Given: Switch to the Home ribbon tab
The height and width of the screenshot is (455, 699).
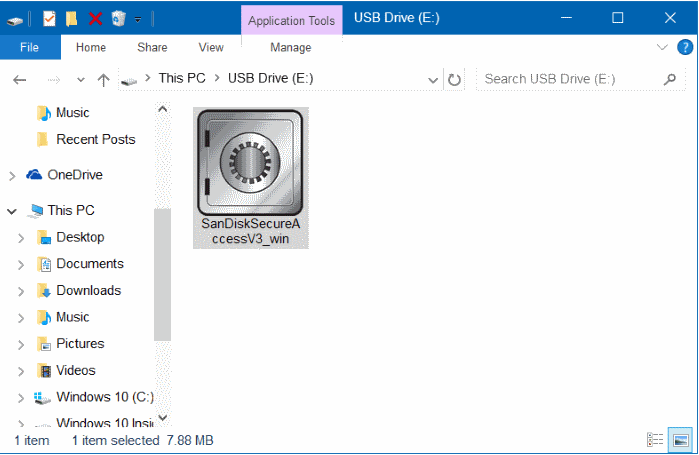Looking at the screenshot, I should [x=91, y=47].
